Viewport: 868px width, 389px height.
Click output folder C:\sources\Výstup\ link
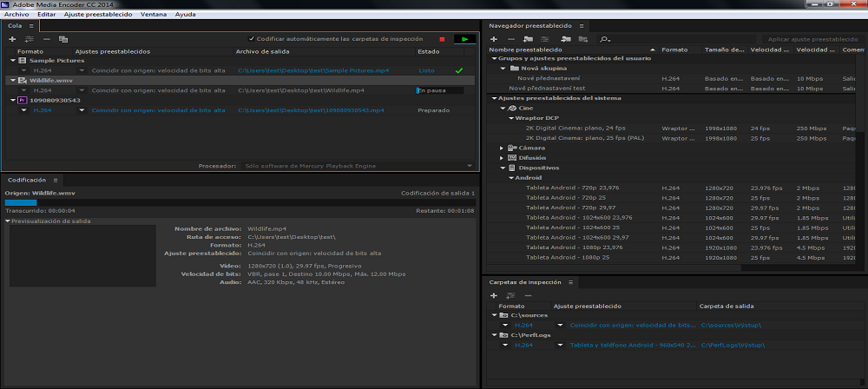pos(733,326)
